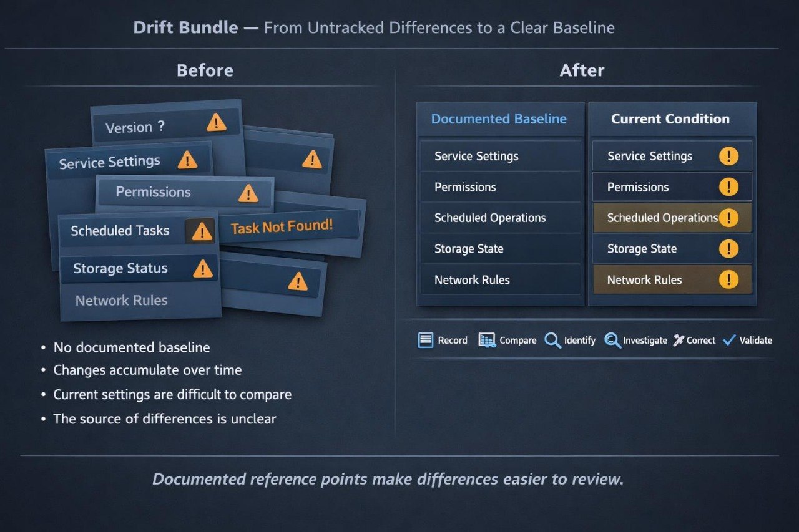Click the Validate checkmark icon
799x532 pixels.
(729, 340)
